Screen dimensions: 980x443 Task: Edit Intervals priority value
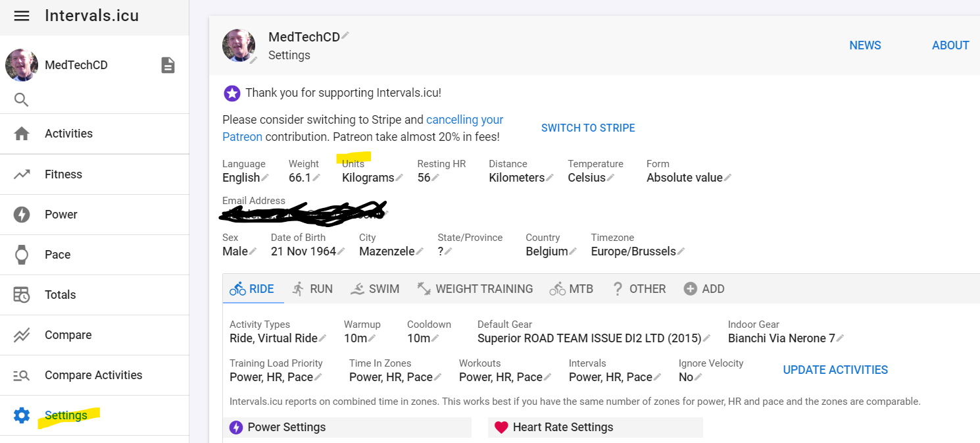coord(615,377)
